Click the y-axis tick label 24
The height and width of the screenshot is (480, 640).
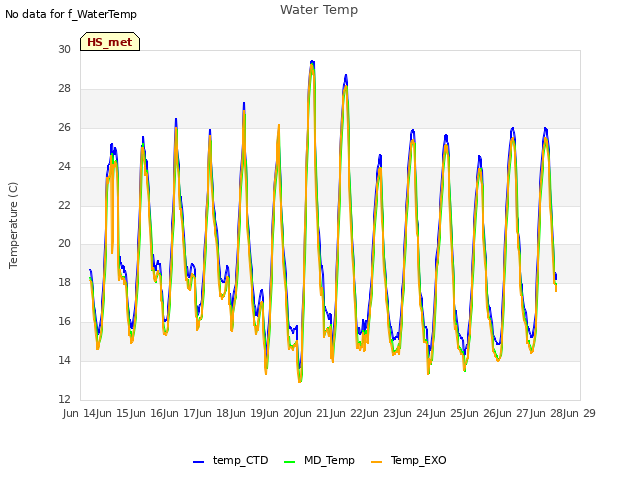coord(64,167)
